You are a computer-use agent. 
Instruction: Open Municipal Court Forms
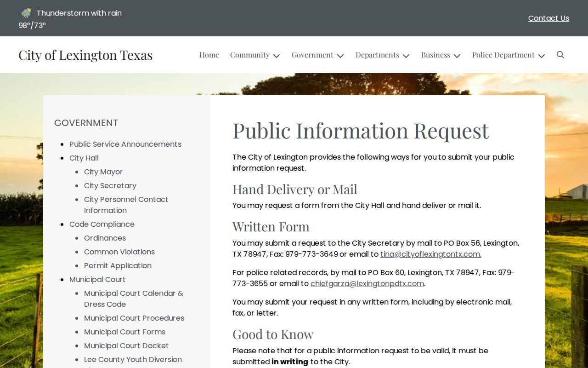pyautogui.click(x=124, y=332)
